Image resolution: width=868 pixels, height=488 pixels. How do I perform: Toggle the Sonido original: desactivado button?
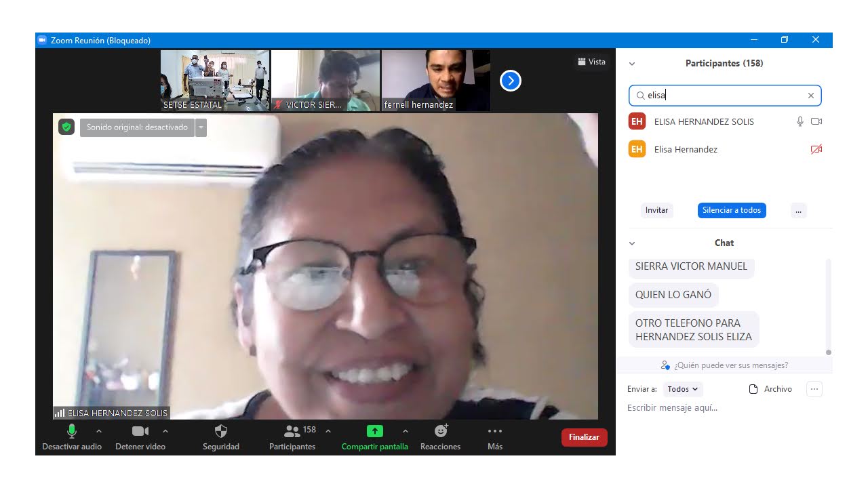[137, 127]
